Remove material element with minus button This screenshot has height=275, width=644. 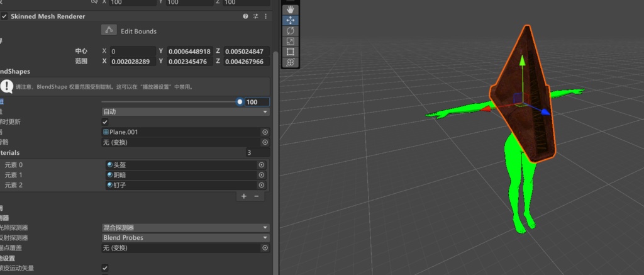257,196
